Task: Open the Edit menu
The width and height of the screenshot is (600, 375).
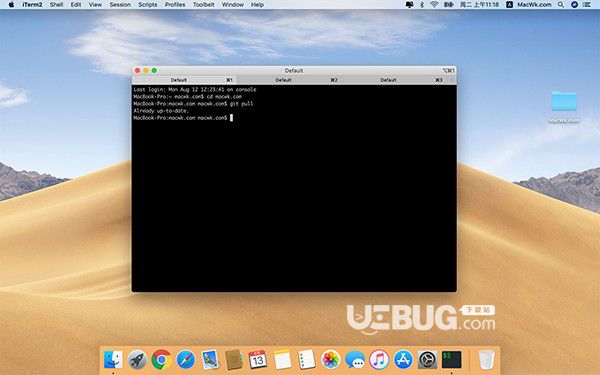Action: coord(76,5)
